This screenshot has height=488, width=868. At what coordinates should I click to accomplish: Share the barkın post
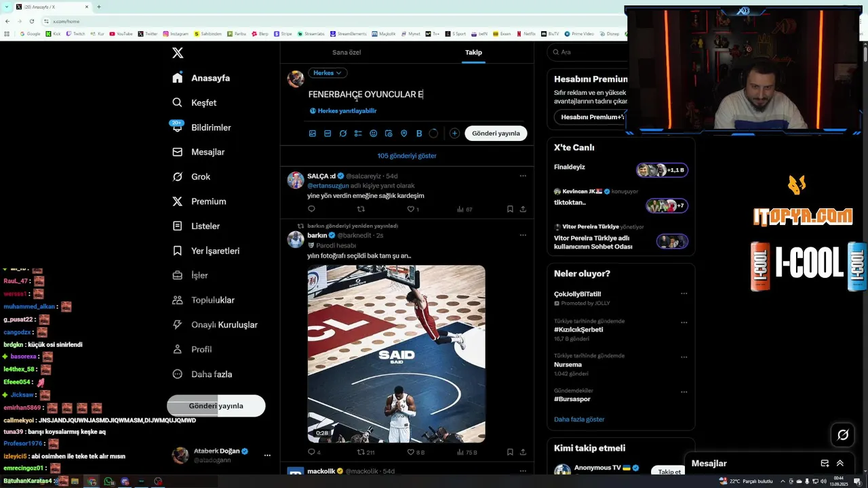coord(523,452)
